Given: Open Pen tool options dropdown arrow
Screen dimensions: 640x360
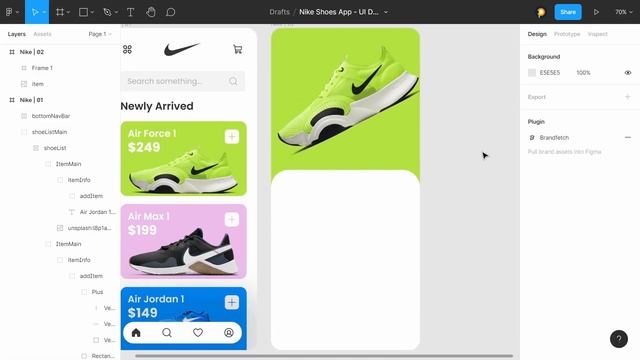Looking at the screenshot, I should (116, 12).
